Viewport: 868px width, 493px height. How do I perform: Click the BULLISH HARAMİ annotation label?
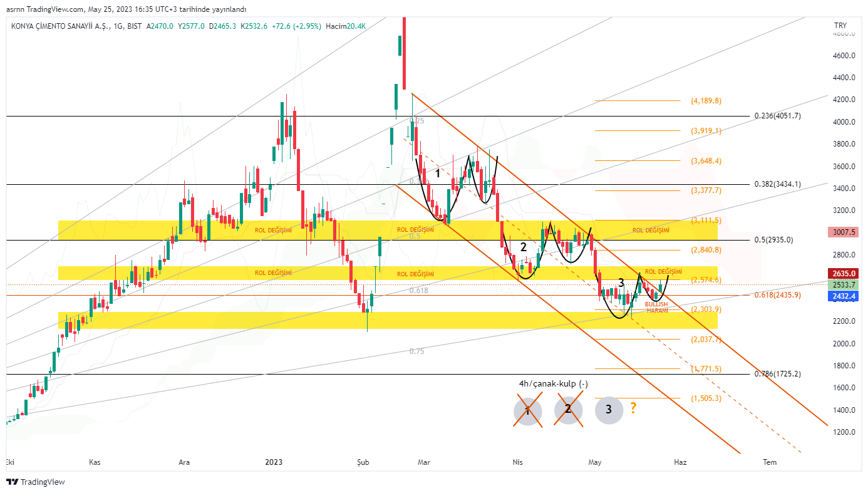click(656, 307)
